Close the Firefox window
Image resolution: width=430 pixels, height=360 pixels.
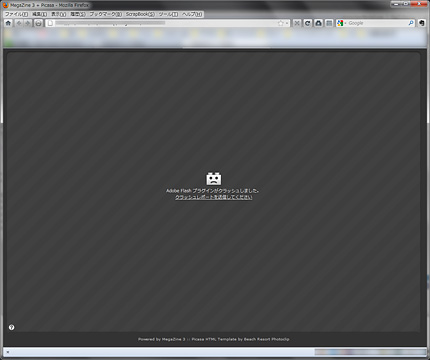pyautogui.click(x=420, y=4)
